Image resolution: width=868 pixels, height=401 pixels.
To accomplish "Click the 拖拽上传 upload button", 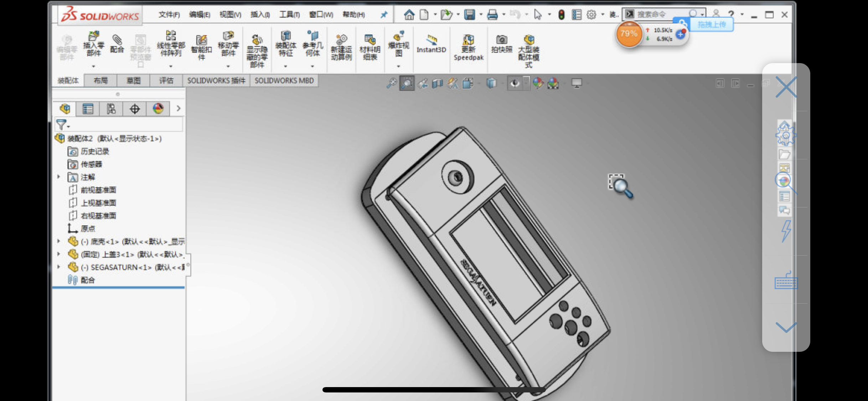I will tap(711, 24).
